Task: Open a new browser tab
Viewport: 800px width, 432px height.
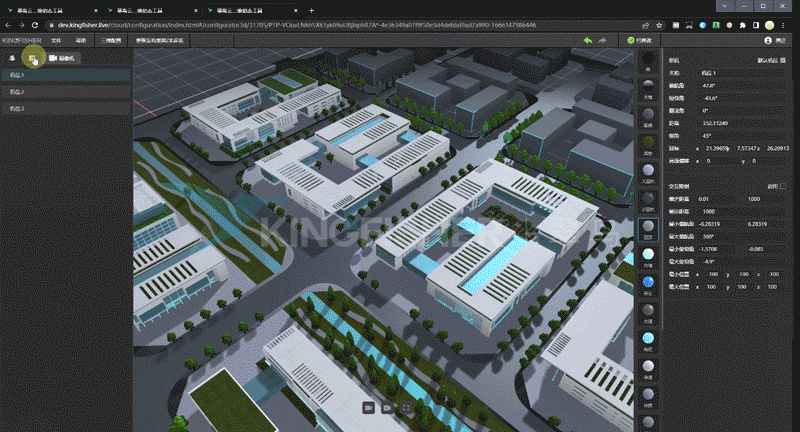Action: tap(311, 10)
